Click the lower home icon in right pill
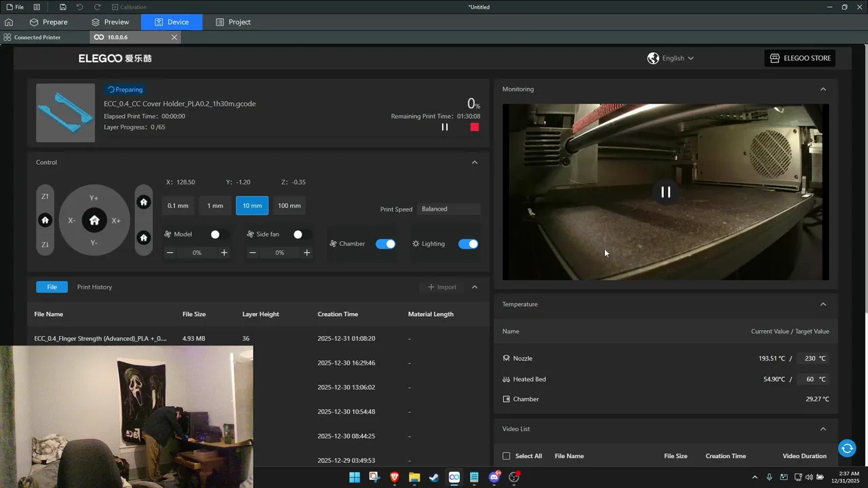Viewport: 868px width, 488px height. click(143, 238)
